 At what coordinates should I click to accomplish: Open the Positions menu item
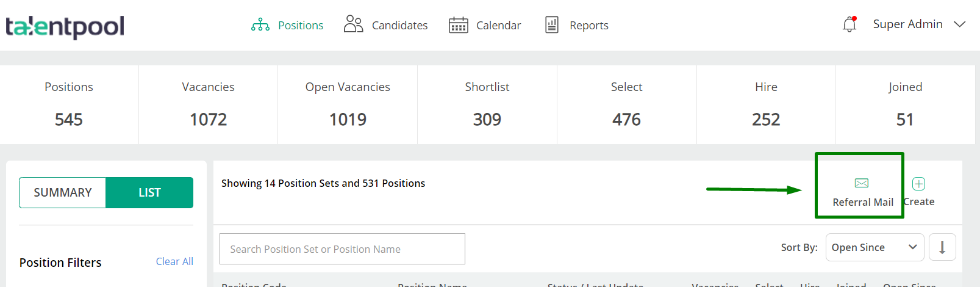301,25
